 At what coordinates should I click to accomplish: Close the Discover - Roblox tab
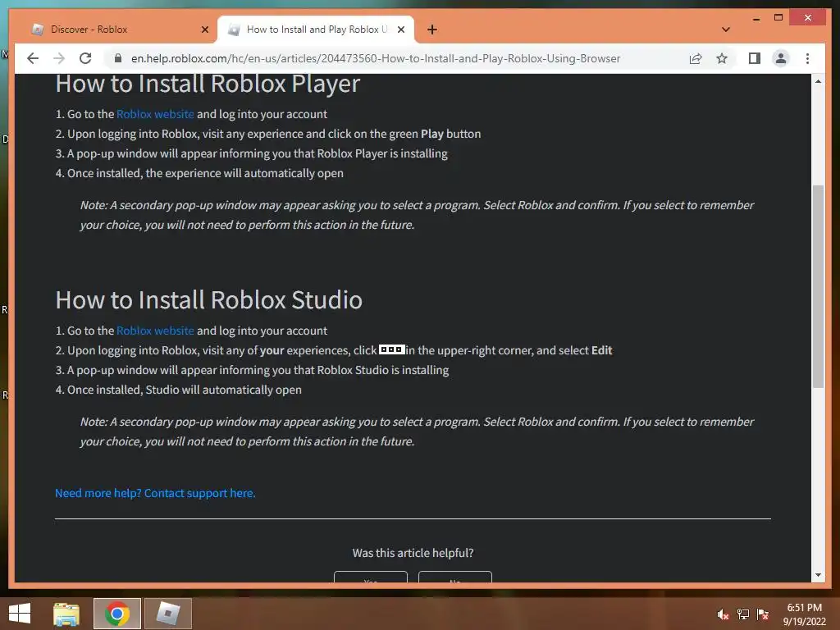[204, 30]
